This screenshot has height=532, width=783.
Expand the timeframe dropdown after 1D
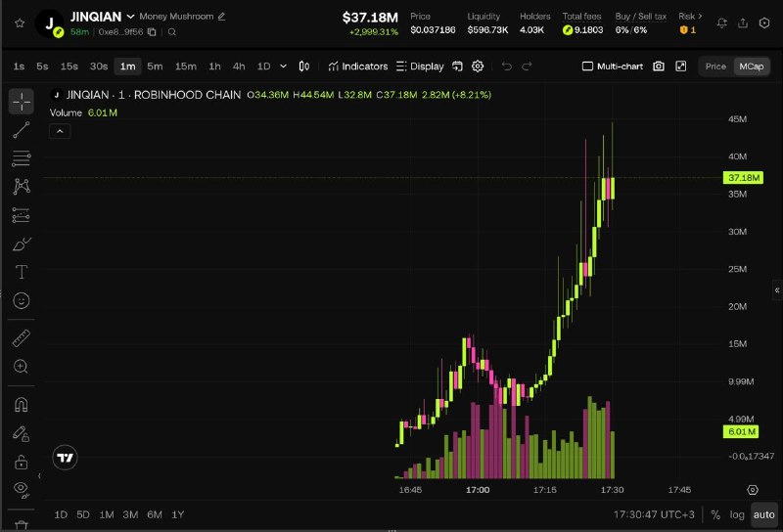tap(283, 66)
